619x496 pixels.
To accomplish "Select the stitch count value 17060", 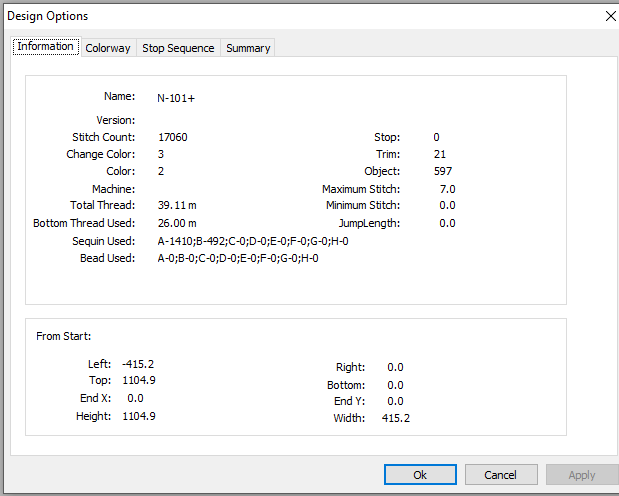I will pyautogui.click(x=173, y=137).
